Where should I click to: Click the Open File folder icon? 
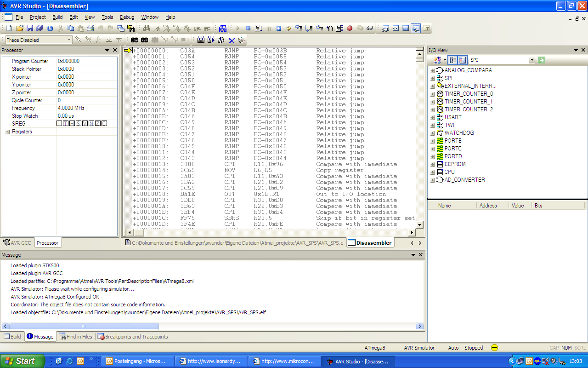(20, 28)
